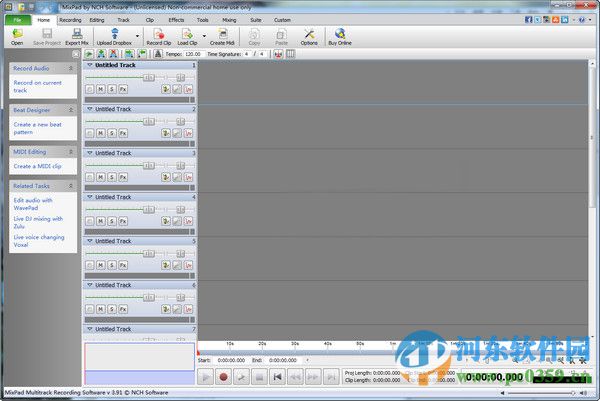The width and height of the screenshot is (600, 401).
Task: Click the Buy Online icon
Action: (x=340, y=37)
